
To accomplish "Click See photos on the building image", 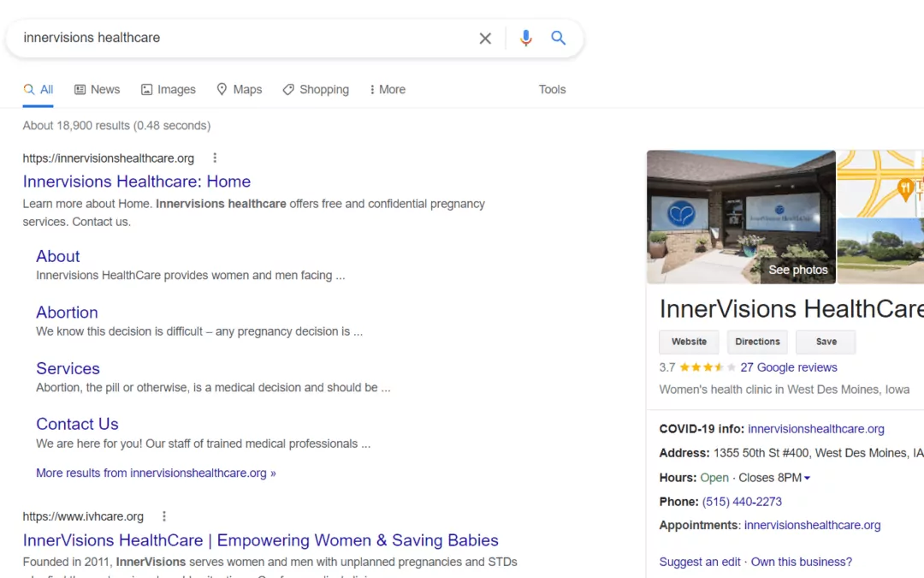I will [x=797, y=270].
